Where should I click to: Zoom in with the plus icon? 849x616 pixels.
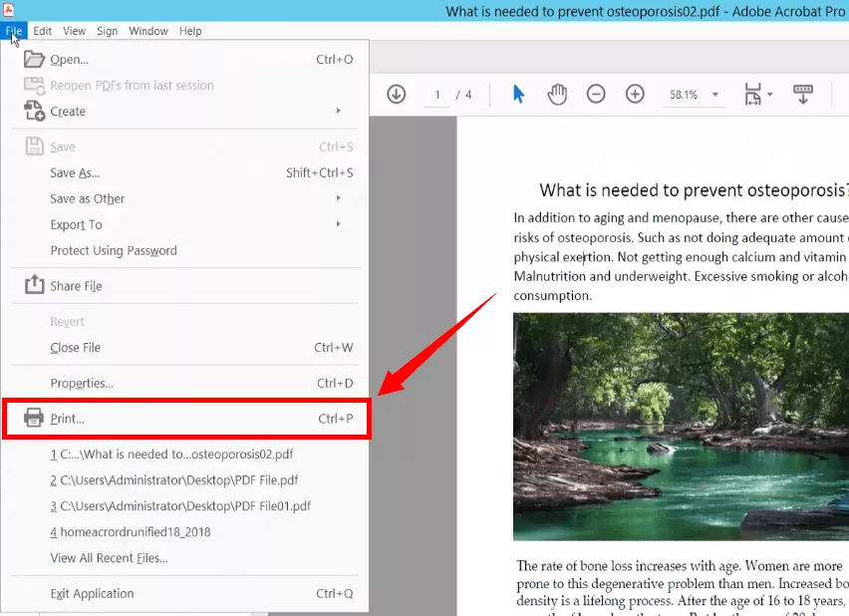point(636,94)
